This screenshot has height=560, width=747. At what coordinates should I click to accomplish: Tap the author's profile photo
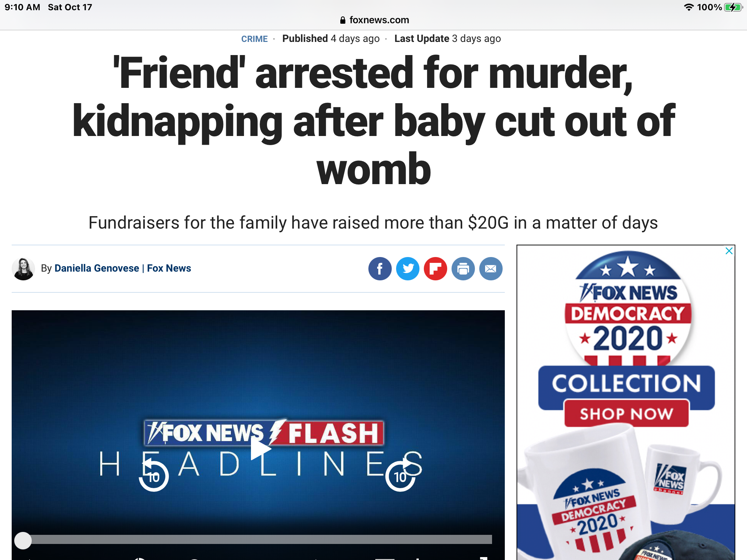click(23, 269)
